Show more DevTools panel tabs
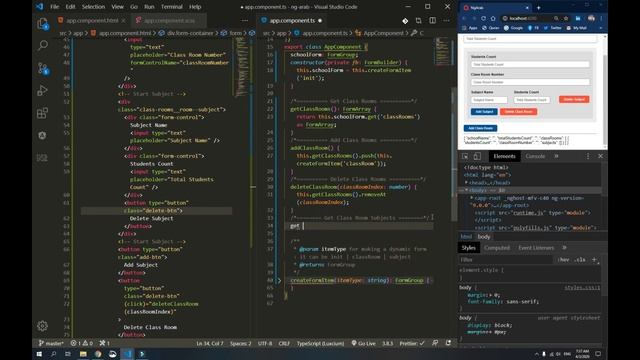This screenshot has width=640, height=360. 556,156
